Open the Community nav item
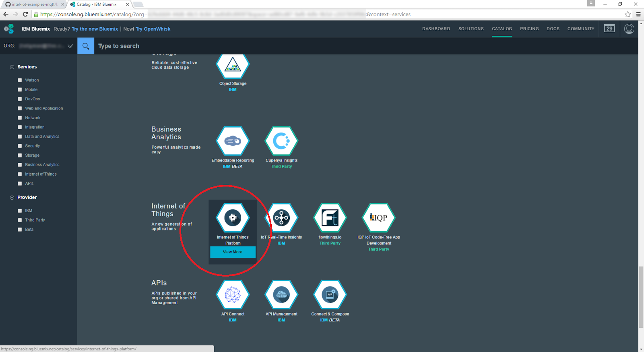 581,29
